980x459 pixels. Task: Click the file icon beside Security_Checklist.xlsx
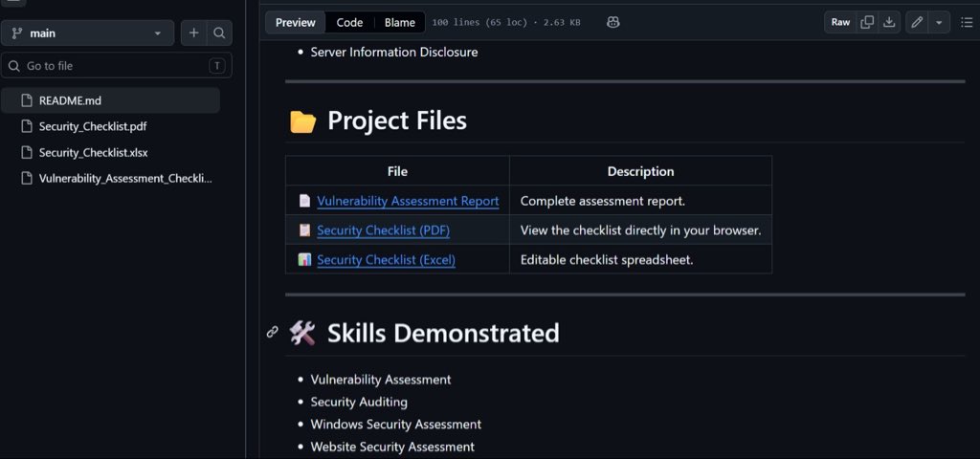(26, 152)
